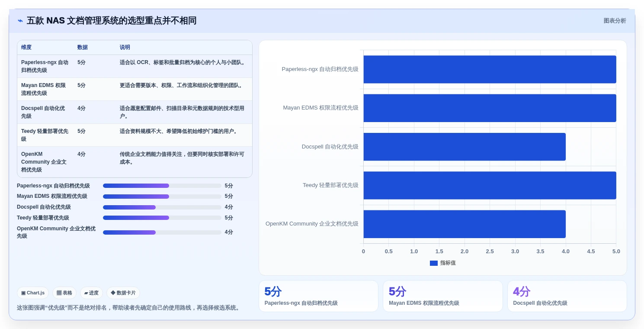Click the x-axis tick value 2.5
The height and width of the screenshot is (329, 644).
coord(490,252)
